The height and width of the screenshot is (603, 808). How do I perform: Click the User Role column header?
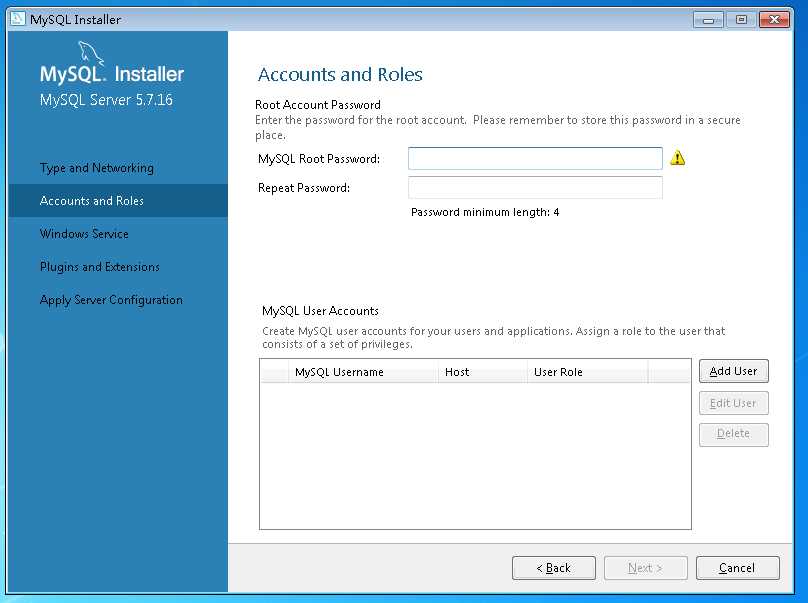coord(587,372)
